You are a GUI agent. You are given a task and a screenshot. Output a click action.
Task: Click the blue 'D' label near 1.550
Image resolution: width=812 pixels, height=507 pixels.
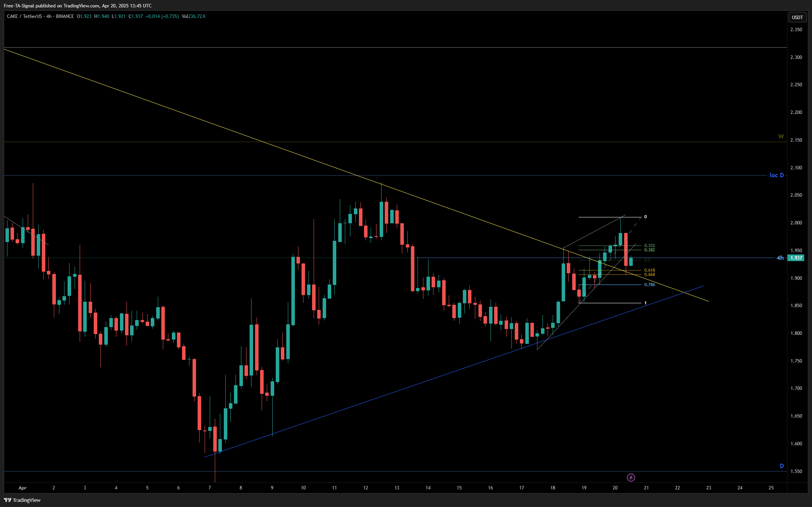[x=782, y=466]
